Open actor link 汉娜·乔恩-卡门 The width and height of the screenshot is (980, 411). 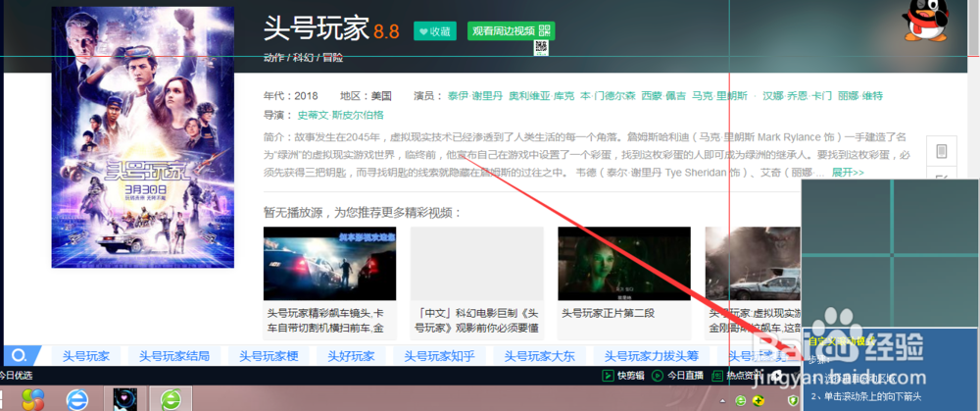798,96
